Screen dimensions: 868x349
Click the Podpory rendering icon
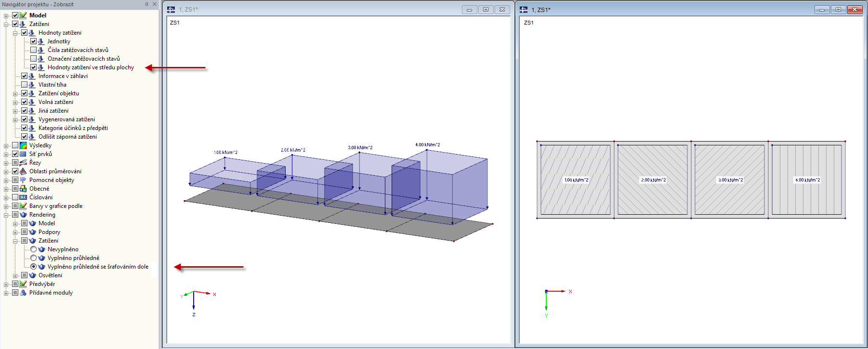(x=32, y=232)
